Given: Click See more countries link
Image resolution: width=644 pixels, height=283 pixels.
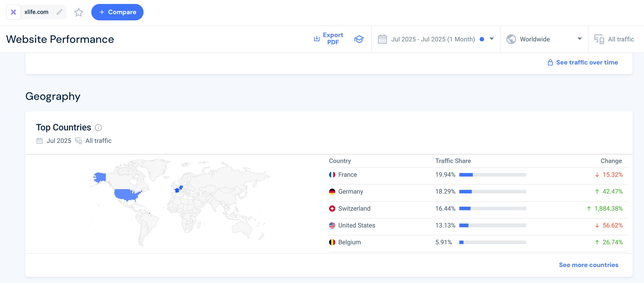Looking at the screenshot, I should point(588,265).
